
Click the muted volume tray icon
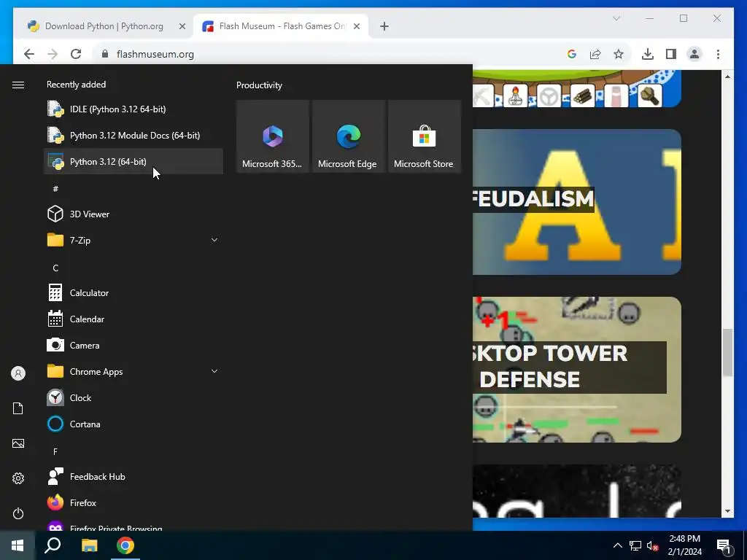[x=653, y=545]
